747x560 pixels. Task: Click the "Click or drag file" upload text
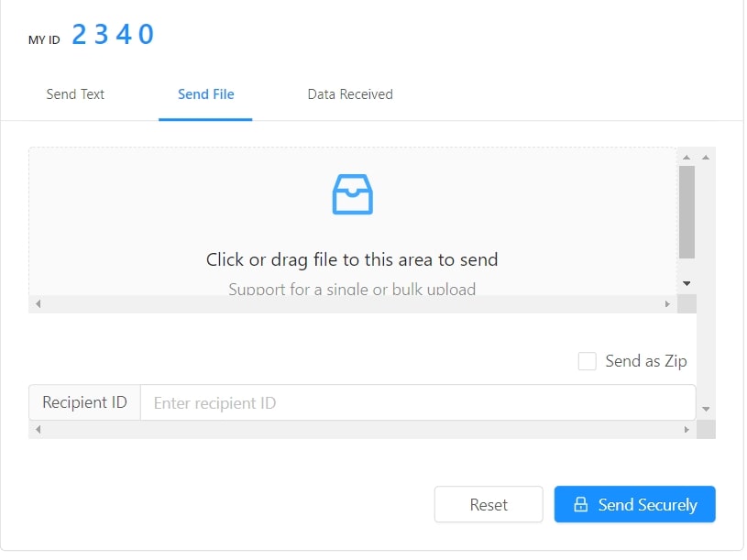(352, 259)
